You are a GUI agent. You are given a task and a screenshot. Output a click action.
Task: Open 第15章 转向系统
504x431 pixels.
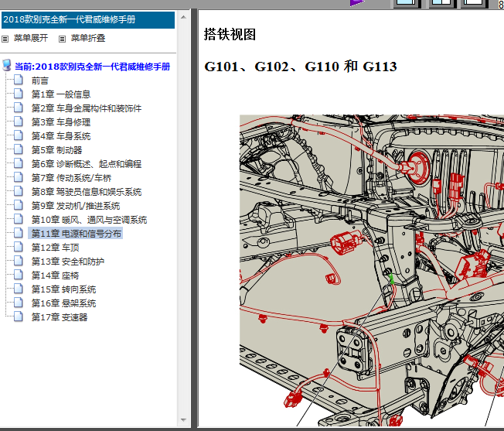coord(63,290)
